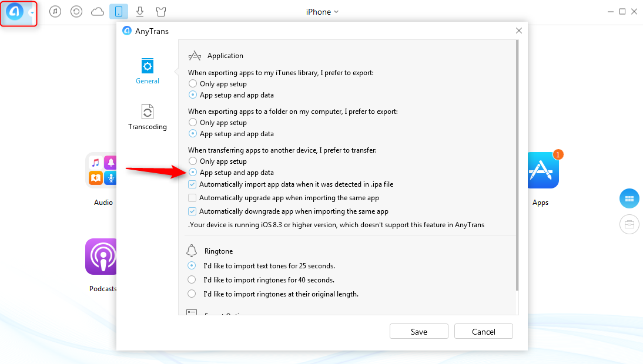Click the Podcasts label text
Image resolution: width=643 pixels, height=364 pixels.
pyautogui.click(x=102, y=289)
